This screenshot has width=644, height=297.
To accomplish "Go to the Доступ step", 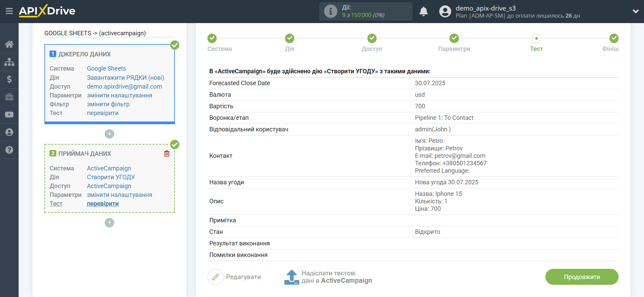I will [x=372, y=38].
